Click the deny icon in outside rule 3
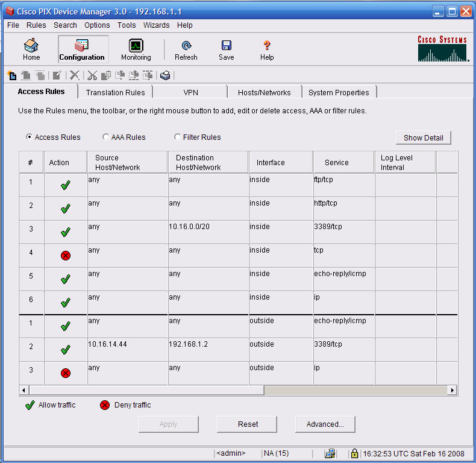 click(x=66, y=373)
